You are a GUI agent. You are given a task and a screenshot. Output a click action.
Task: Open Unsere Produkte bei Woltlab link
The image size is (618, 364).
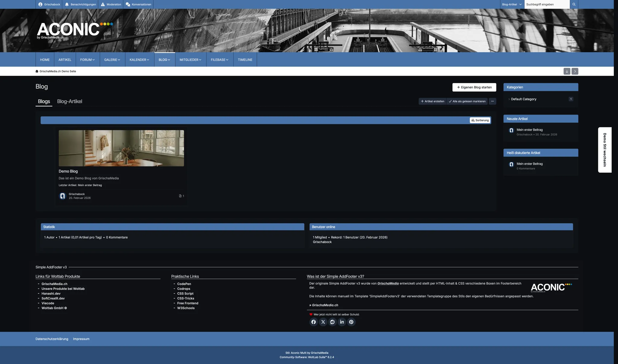click(x=63, y=289)
